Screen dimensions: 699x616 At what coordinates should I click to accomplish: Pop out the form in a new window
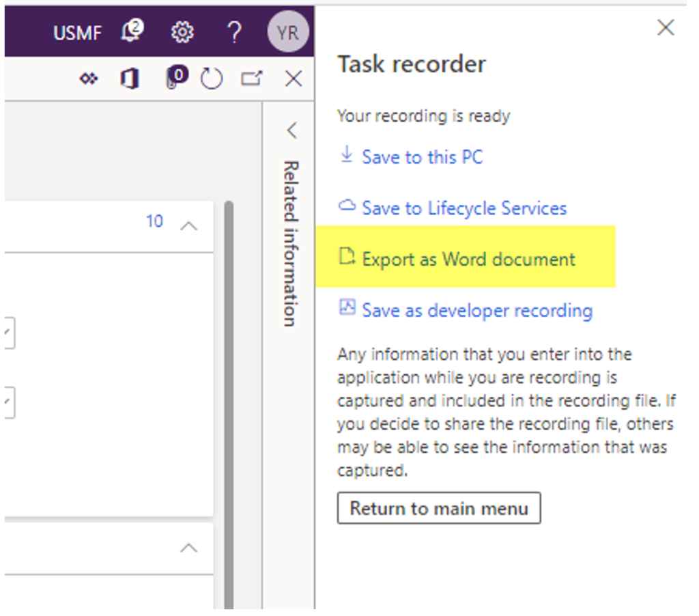click(252, 78)
